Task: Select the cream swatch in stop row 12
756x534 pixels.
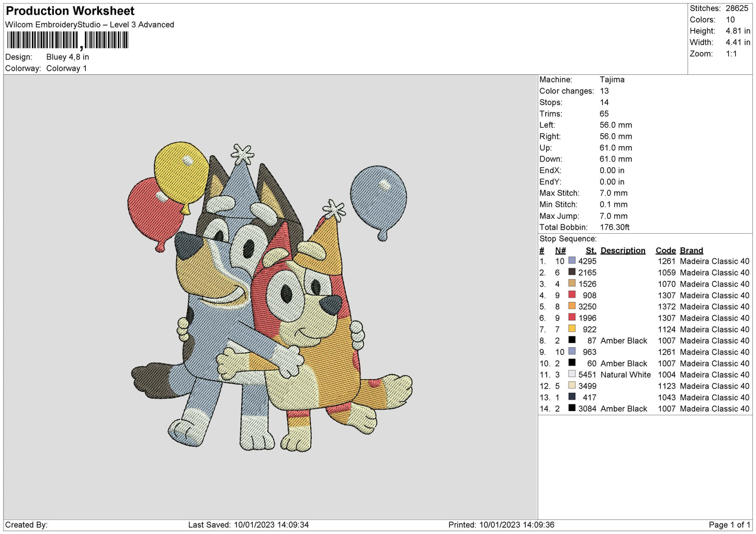Action: click(572, 385)
